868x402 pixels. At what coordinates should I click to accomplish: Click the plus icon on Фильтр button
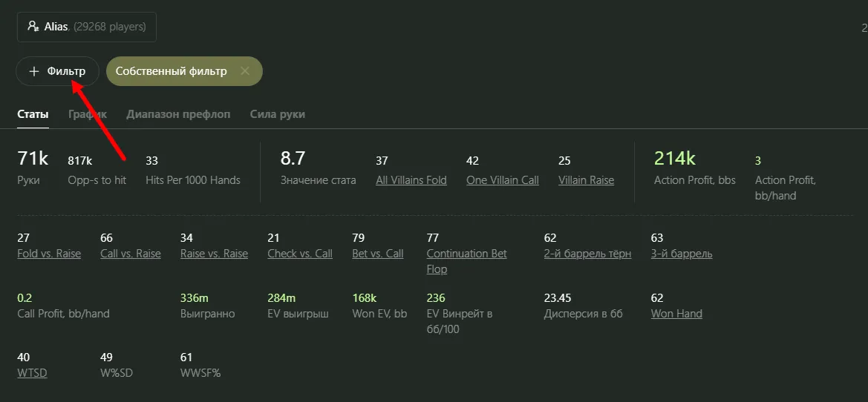point(33,71)
